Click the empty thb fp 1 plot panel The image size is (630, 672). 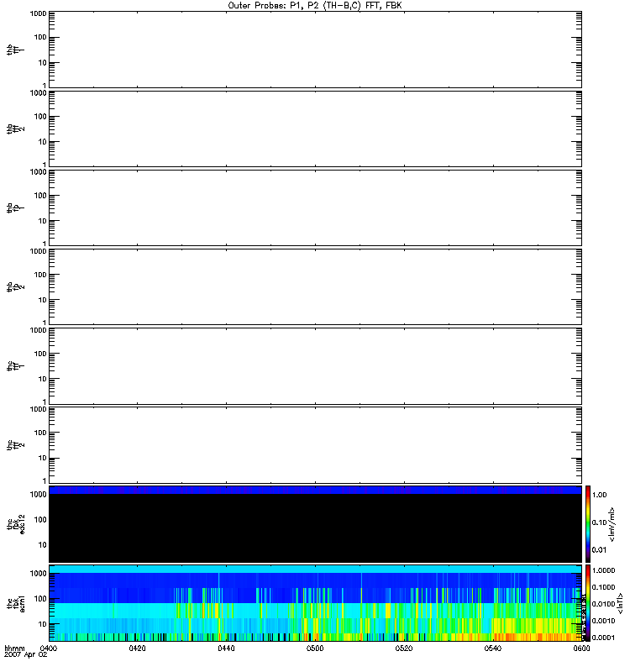(315, 207)
